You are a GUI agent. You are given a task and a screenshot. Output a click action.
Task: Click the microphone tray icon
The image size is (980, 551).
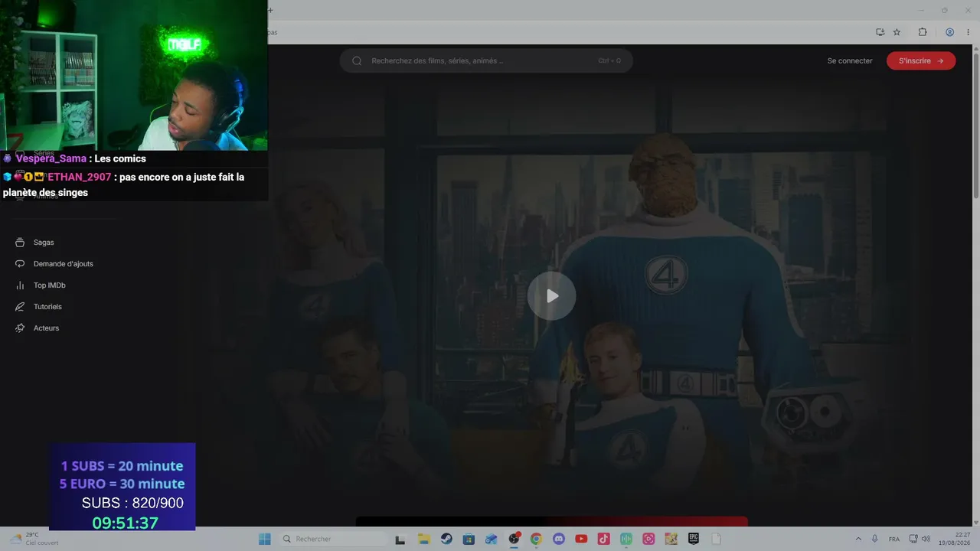[875, 539]
